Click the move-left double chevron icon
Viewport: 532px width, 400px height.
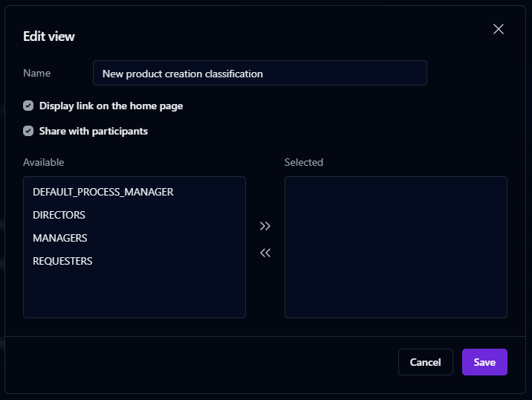tap(265, 253)
